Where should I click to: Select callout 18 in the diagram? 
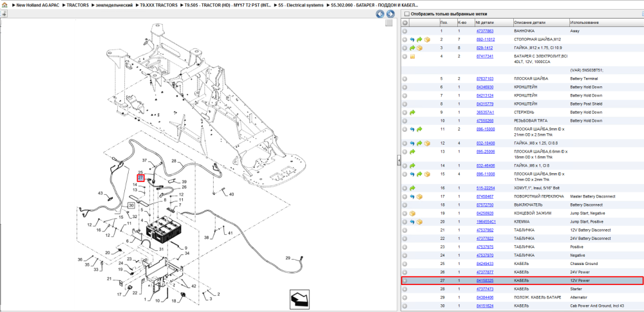coord(173,301)
